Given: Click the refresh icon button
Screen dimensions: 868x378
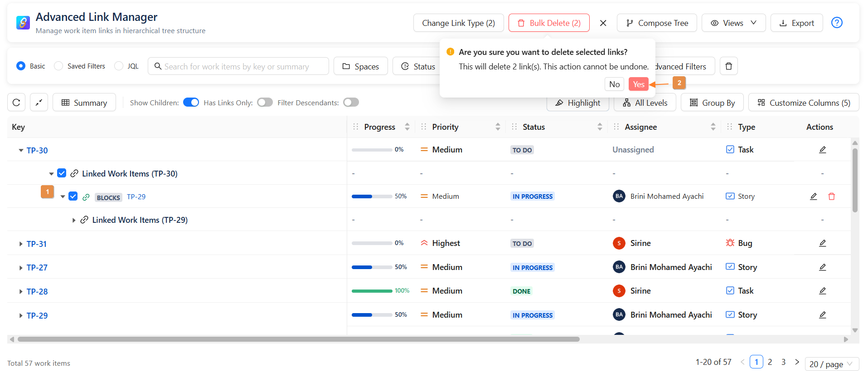Looking at the screenshot, I should (16, 103).
